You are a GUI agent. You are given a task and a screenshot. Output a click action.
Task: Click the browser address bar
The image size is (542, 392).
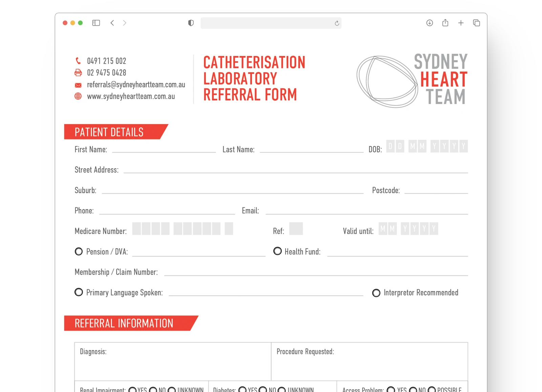(271, 23)
